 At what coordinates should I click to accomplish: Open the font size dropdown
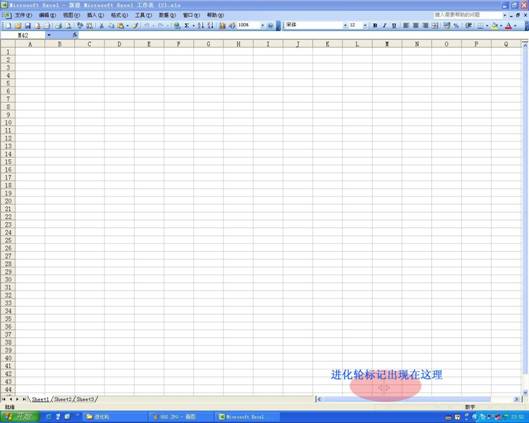pos(365,26)
